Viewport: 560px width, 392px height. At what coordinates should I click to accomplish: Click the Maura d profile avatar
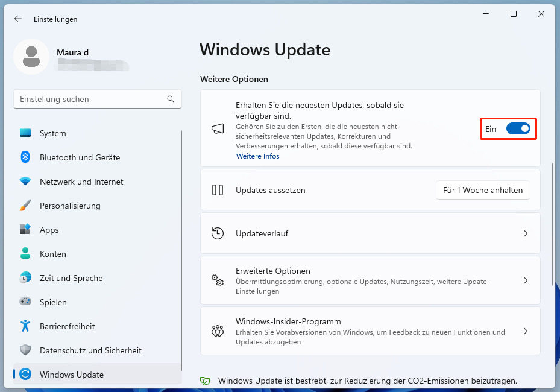tap(31, 57)
